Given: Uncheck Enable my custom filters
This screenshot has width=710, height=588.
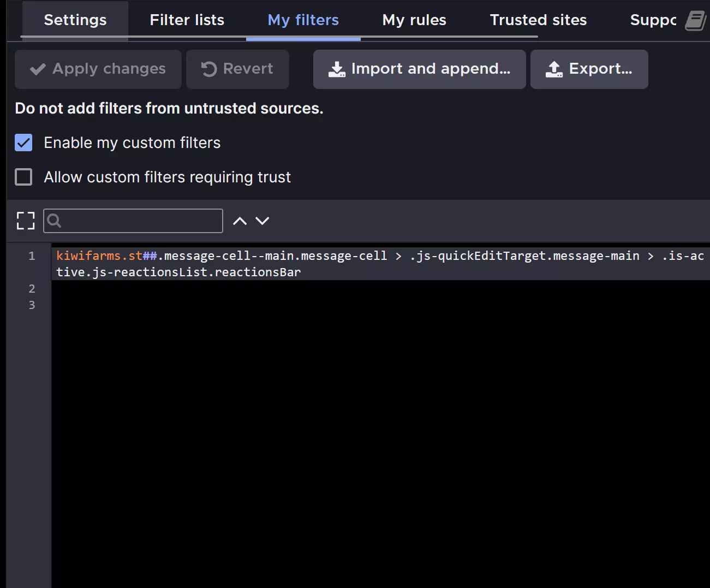Looking at the screenshot, I should 23,142.
